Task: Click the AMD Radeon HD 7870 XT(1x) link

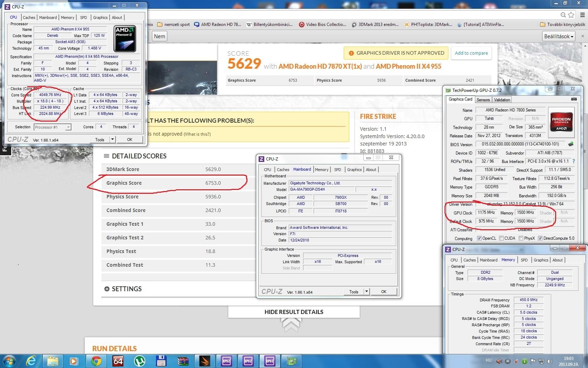Action: point(320,66)
